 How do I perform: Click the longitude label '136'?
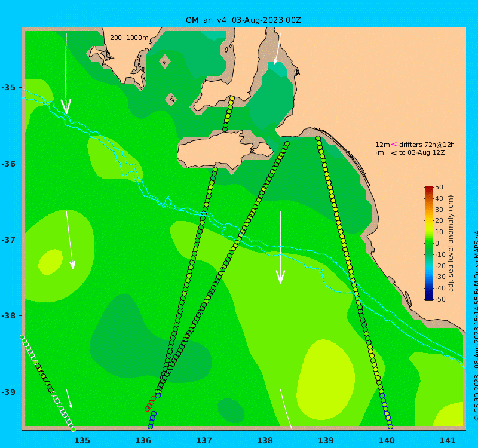point(143,440)
